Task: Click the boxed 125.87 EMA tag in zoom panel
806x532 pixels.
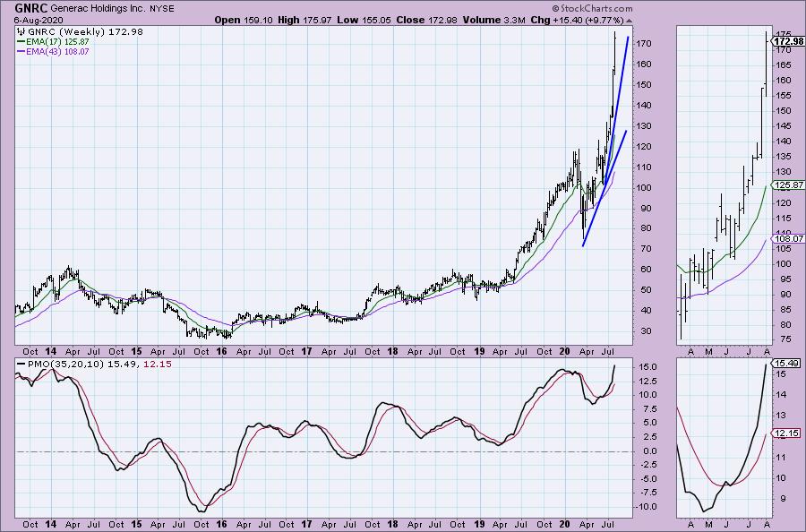Action: point(788,185)
